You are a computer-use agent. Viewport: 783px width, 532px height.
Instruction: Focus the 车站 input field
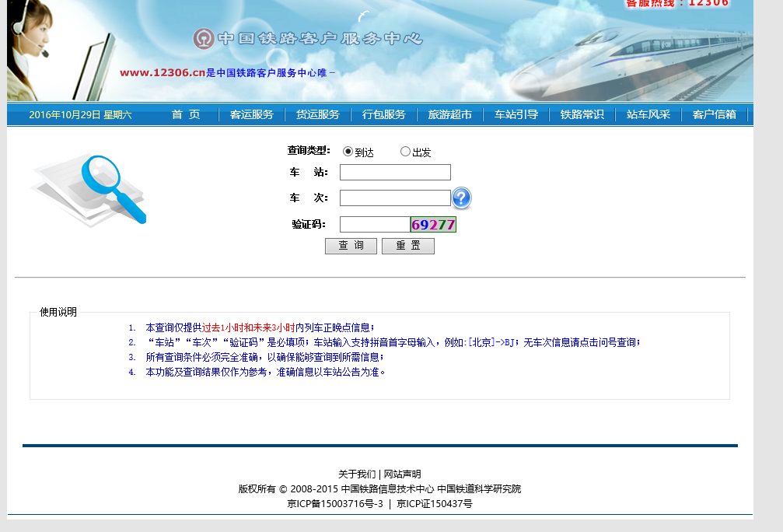click(395, 173)
